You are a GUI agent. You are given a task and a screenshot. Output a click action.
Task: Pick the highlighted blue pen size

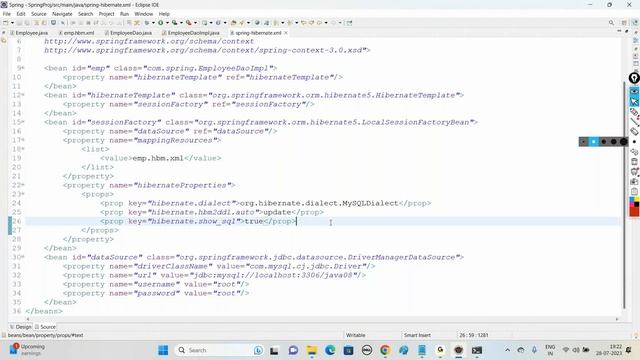[x=593, y=142]
